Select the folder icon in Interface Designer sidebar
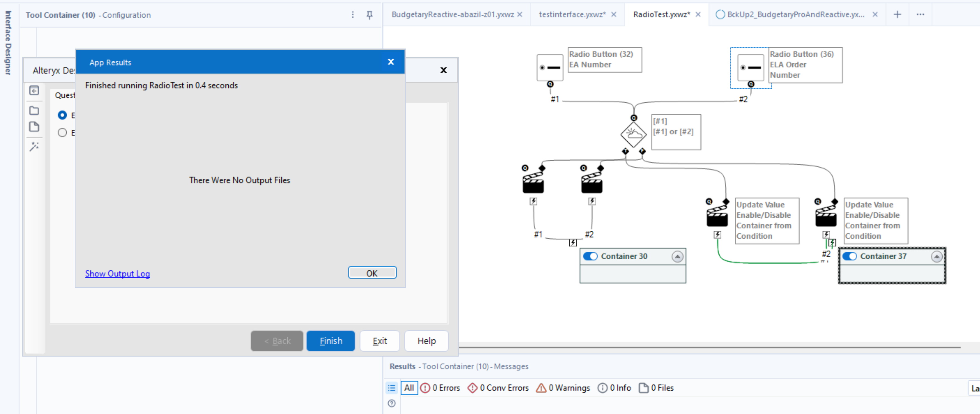980x414 pixels. pyautogui.click(x=34, y=110)
